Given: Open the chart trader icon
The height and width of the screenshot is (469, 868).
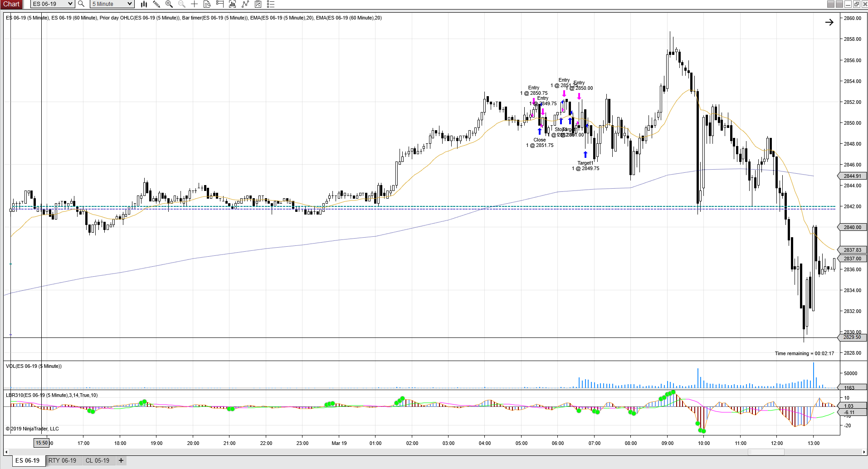Looking at the screenshot, I should point(220,4).
